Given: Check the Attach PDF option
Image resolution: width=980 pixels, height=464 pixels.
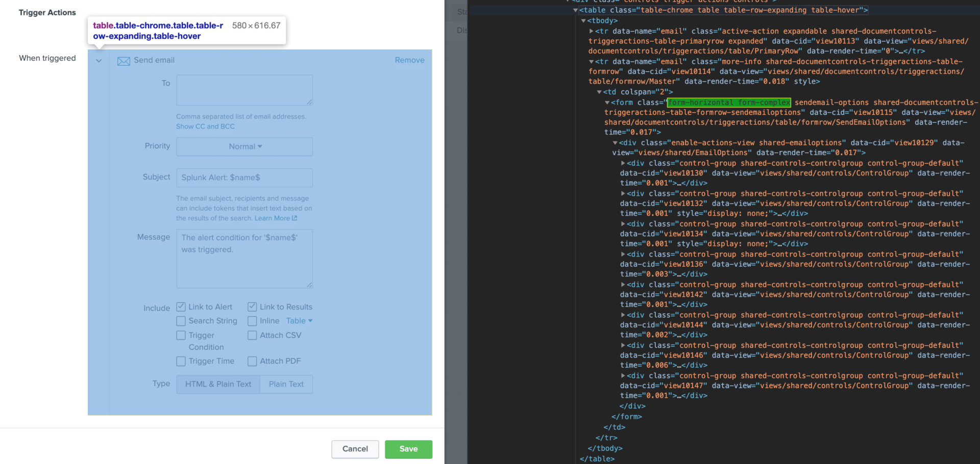Looking at the screenshot, I should point(252,361).
